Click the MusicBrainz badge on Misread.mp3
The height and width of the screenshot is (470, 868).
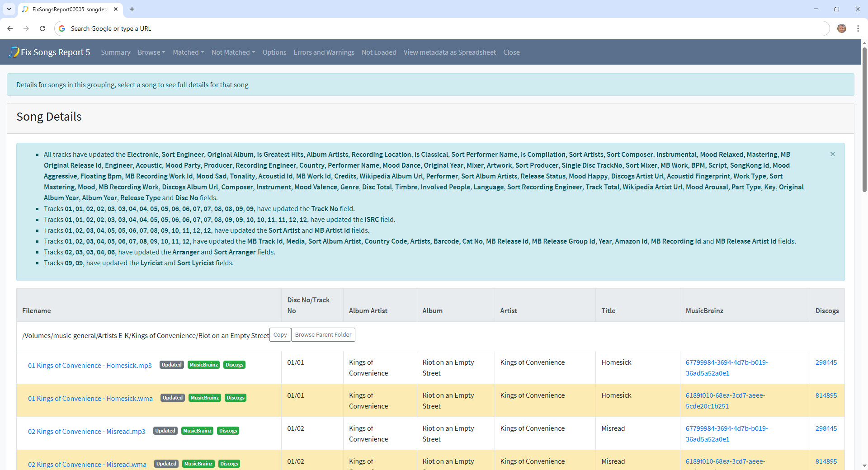197,431
